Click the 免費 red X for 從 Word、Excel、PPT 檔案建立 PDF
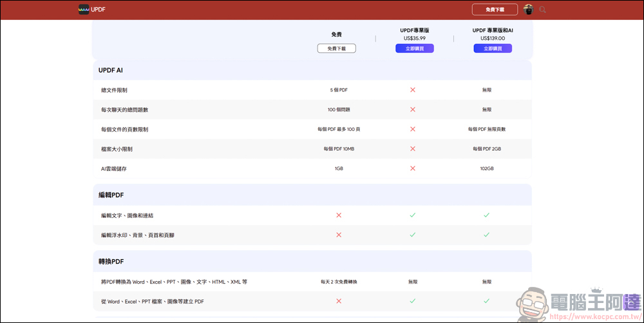 coord(339,301)
